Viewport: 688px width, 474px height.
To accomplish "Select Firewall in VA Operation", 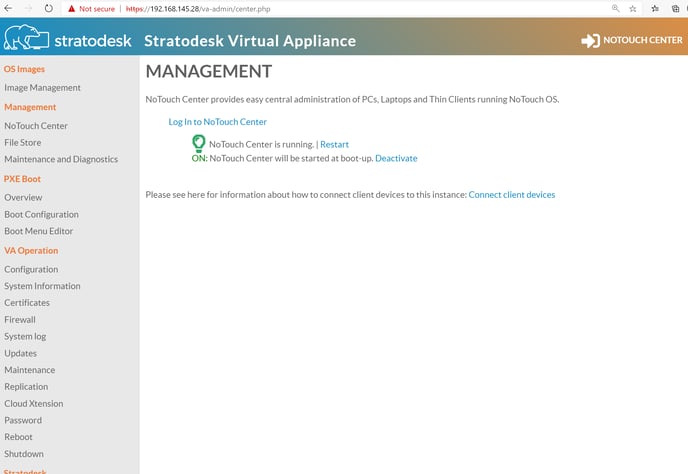I will [x=20, y=320].
